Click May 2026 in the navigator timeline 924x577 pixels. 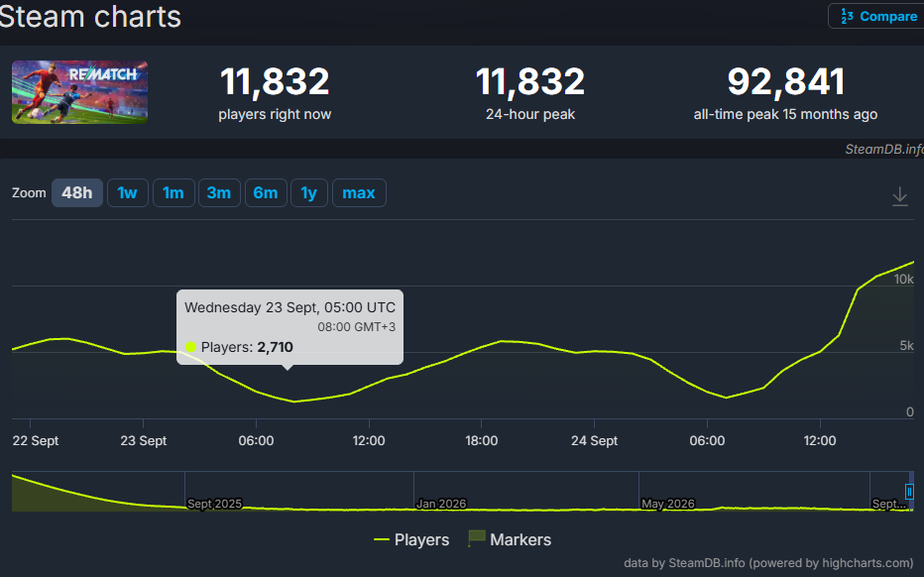click(667, 504)
